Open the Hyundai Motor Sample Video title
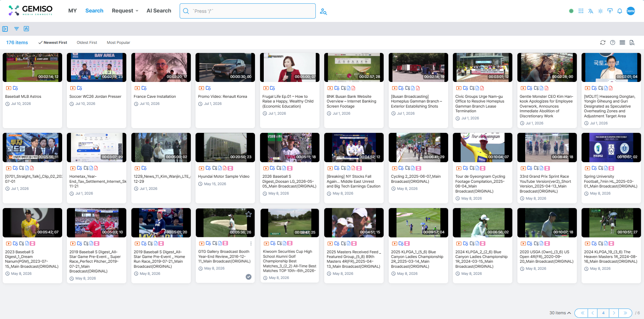 click(x=224, y=176)
